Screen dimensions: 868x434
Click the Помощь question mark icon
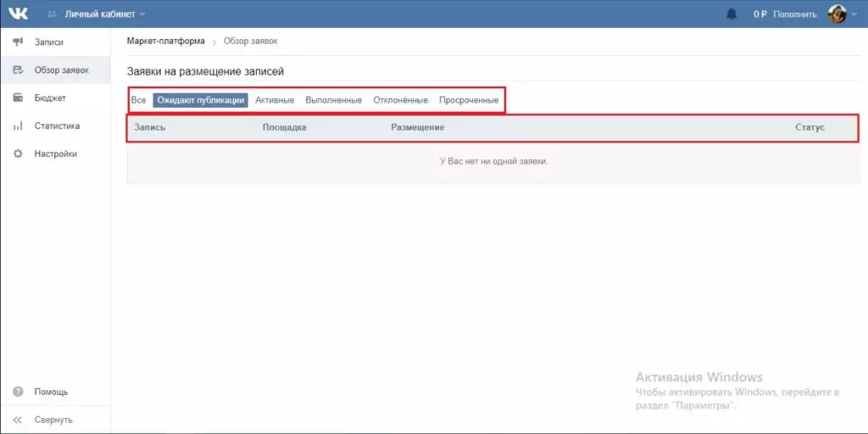pyautogui.click(x=18, y=392)
